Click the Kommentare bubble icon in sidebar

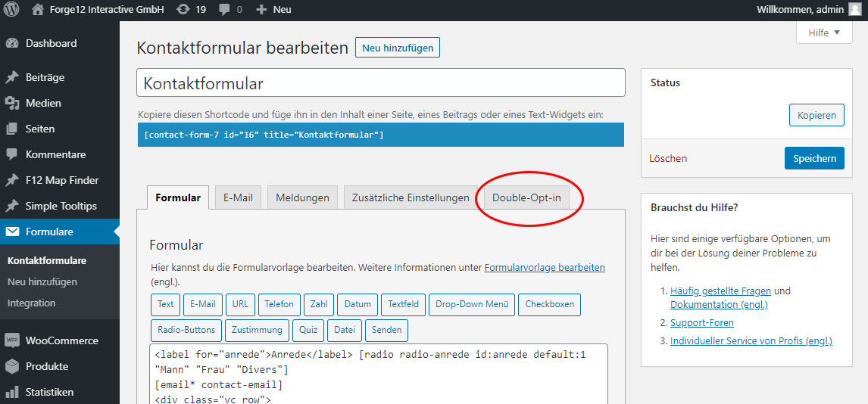(x=11, y=155)
